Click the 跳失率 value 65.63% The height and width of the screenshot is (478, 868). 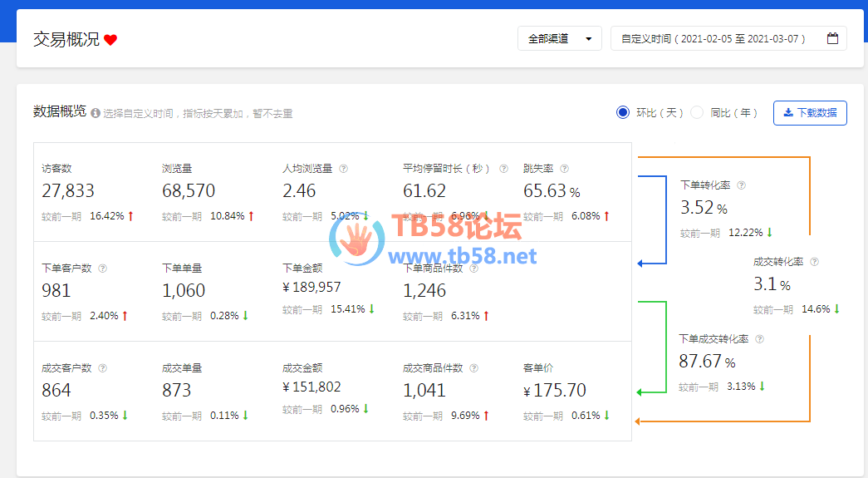point(552,191)
